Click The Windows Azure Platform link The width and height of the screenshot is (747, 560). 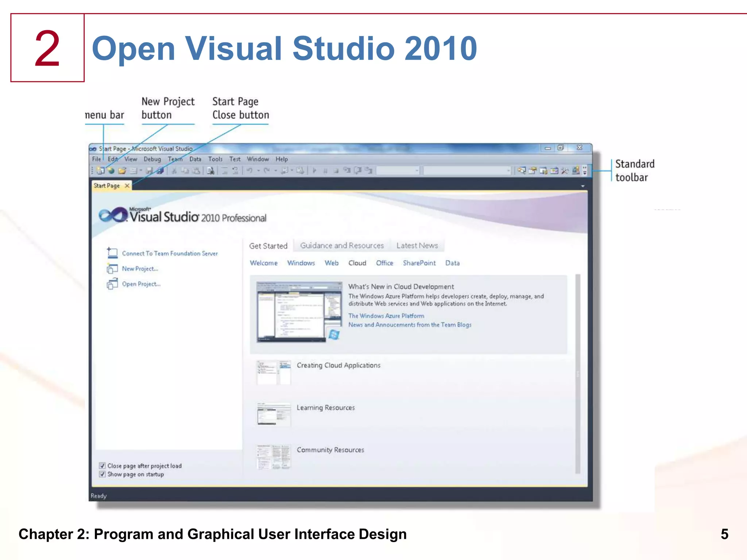tap(386, 316)
